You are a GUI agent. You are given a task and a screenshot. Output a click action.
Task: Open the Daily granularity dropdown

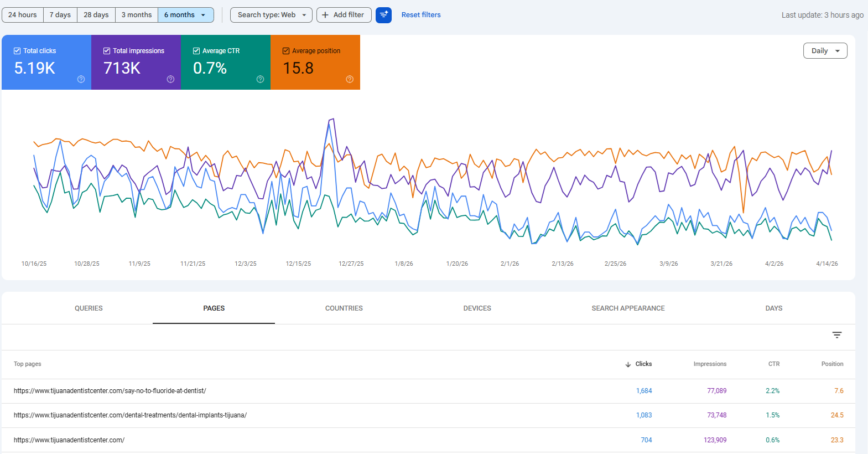pyautogui.click(x=825, y=51)
